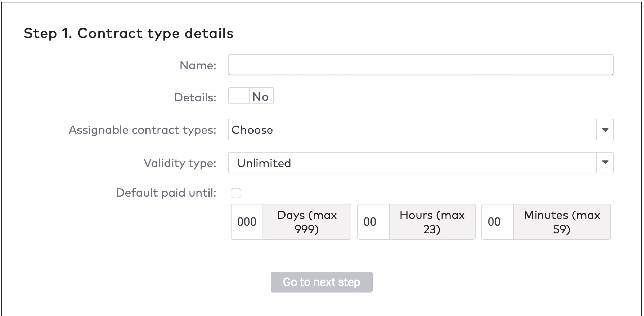The height and width of the screenshot is (316, 644).
Task: Click the Hours (max 23) label
Action: pyautogui.click(x=432, y=222)
